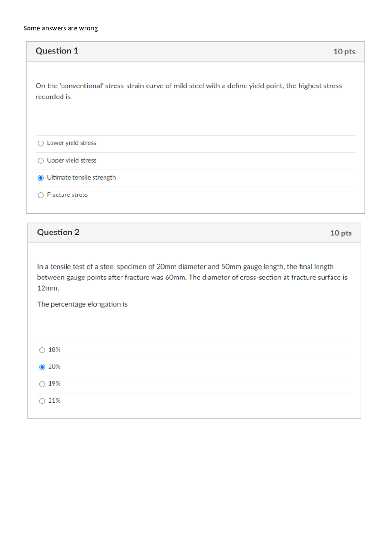Click 'The percentage elongation is' text
This screenshot has height=554, width=392.
pyautogui.click(x=83, y=304)
